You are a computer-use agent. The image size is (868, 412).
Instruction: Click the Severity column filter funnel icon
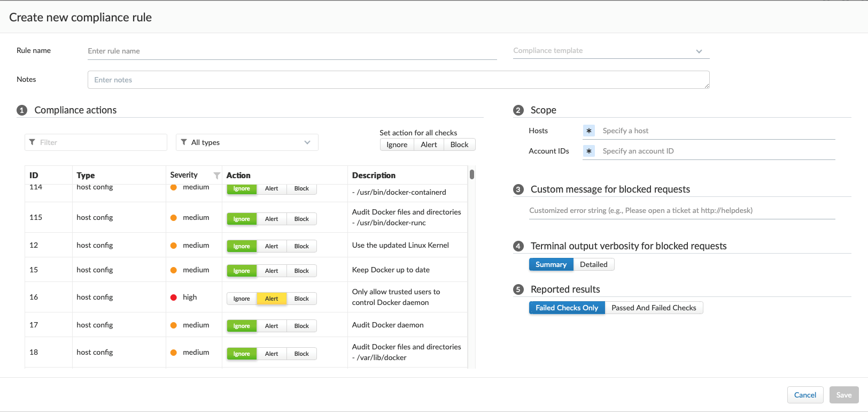coord(216,176)
